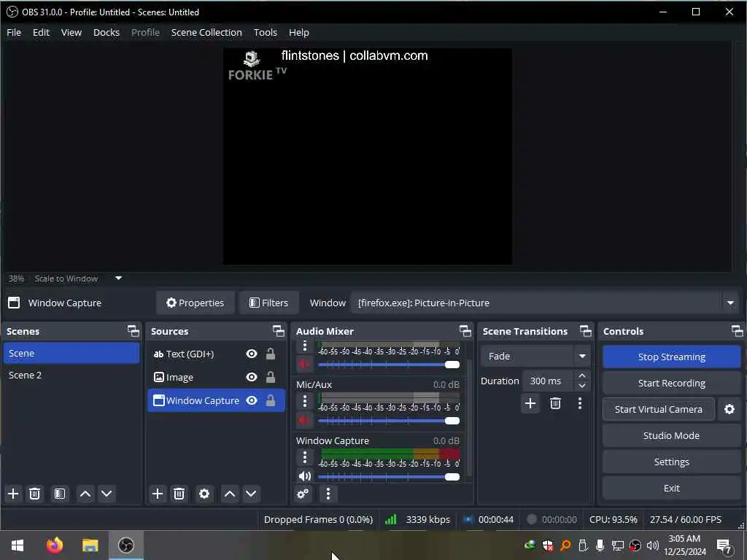This screenshot has height=560, width=747.
Task: Float the Controls dock icon
Action: coord(737,331)
